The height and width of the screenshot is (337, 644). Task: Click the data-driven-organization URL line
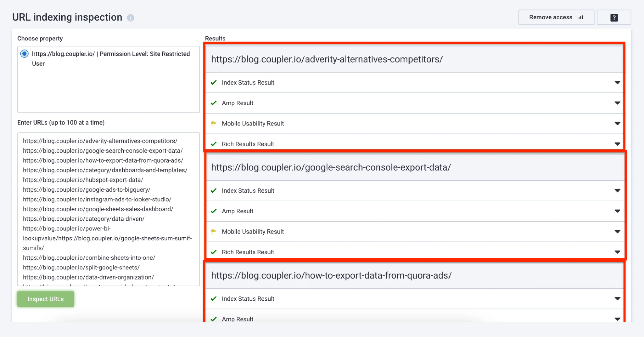click(89, 277)
